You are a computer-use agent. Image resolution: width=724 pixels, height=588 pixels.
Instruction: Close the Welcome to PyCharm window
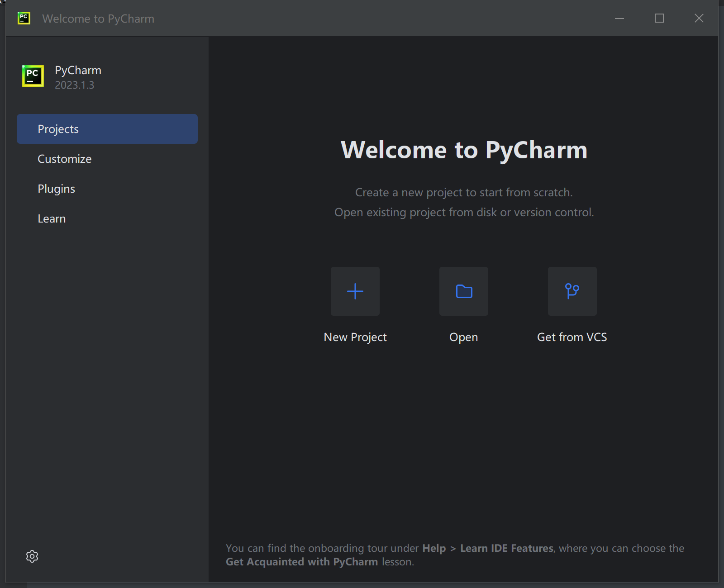pos(699,18)
